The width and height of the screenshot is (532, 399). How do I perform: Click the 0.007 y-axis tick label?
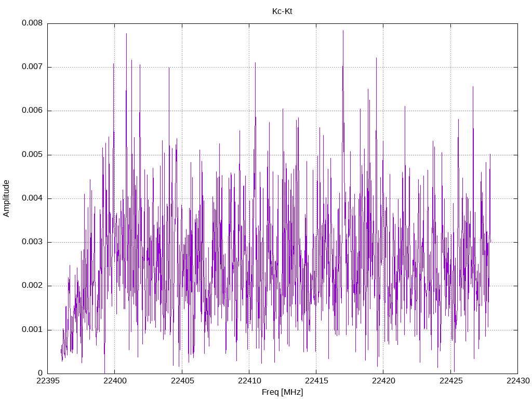32,67
